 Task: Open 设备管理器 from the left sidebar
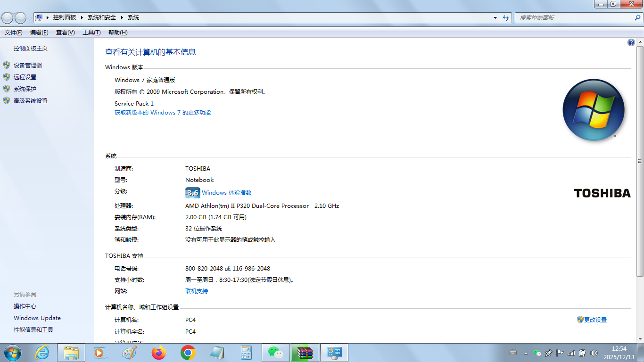28,65
